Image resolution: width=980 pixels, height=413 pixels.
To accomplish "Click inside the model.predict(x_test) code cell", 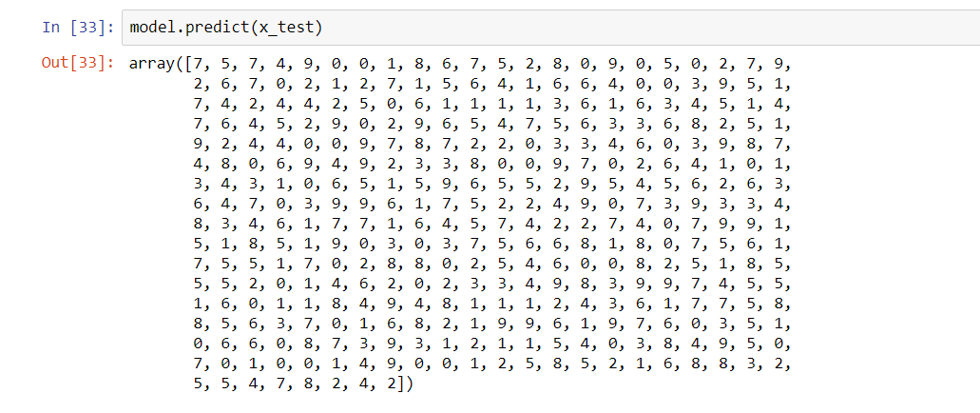I will (570, 28).
